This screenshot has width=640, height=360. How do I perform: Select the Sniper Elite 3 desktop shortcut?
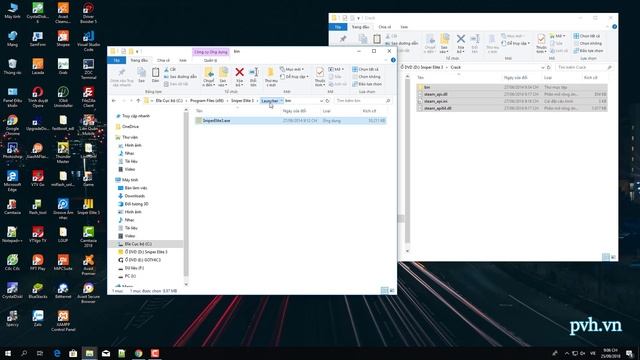click(x=88, y=207)
